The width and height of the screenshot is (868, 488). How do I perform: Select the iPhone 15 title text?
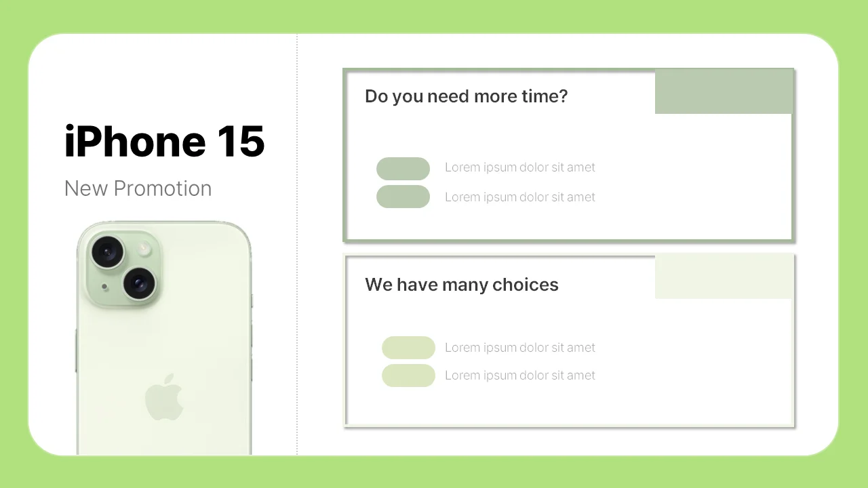[x=164, y=142]
